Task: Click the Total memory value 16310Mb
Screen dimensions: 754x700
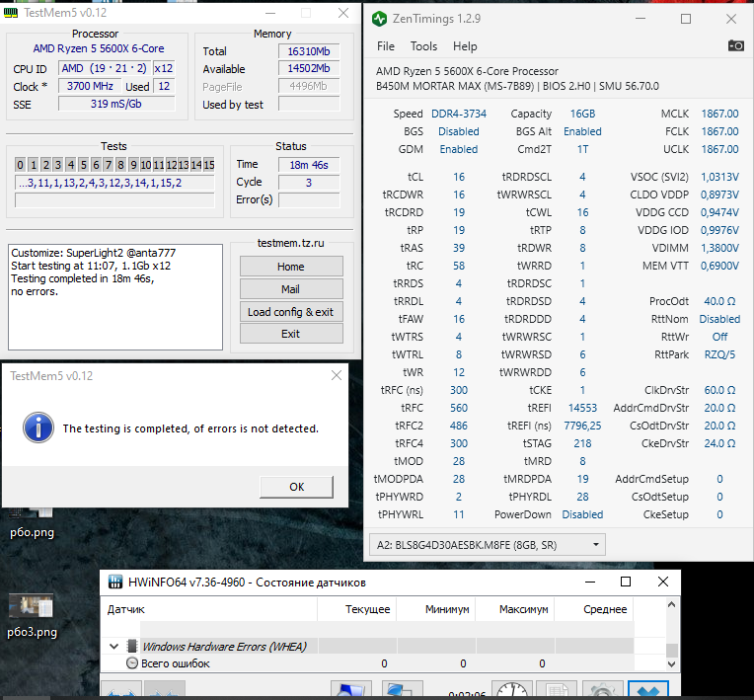Action: click(309, 51)
